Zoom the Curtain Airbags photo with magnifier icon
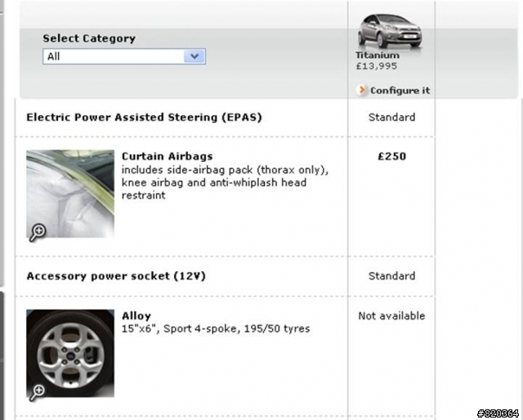Viewport: 523px width, 420px height. point(38,232)
